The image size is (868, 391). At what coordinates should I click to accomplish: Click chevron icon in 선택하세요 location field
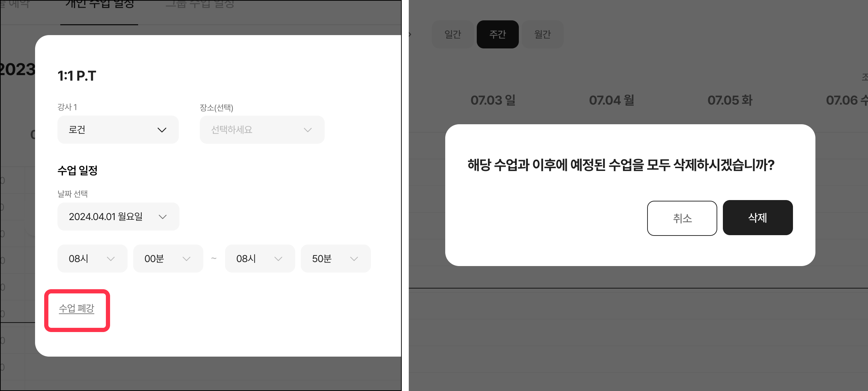click(x=307, y=130)
